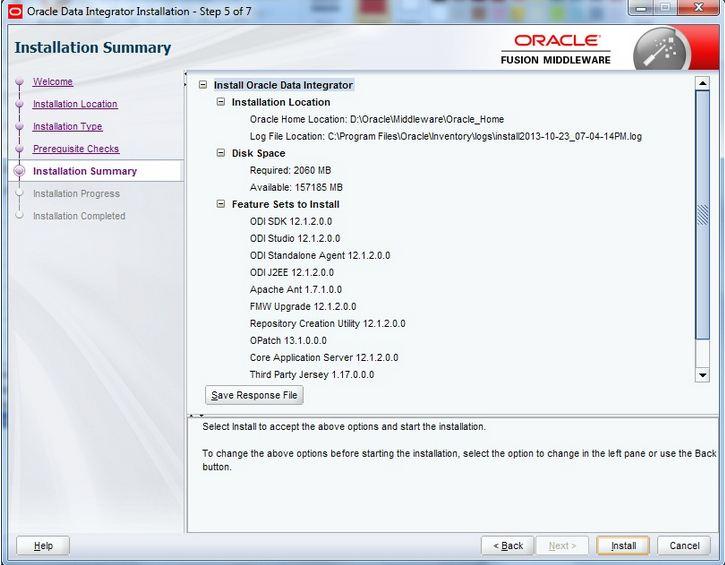Select the Third Party Jersey 1.17.0.0.0 row
The height and width of the screenshot is (565, 725).
[x=312, y=375]
